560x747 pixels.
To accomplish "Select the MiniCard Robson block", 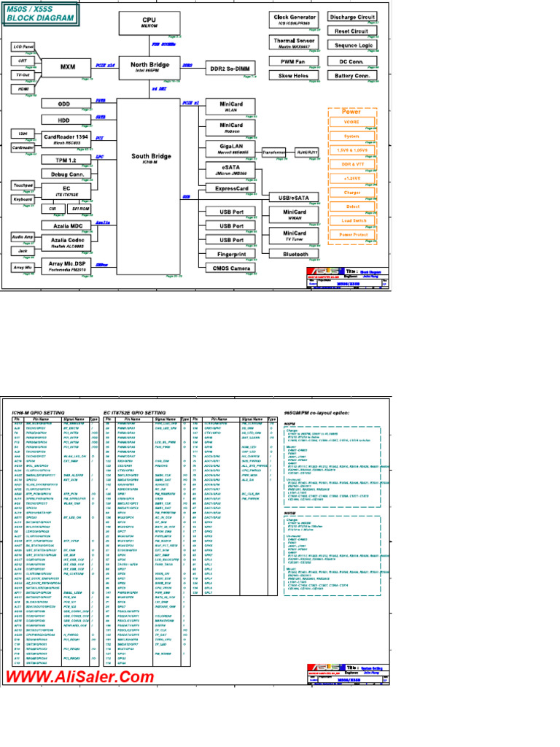I will tap(230, 128).
